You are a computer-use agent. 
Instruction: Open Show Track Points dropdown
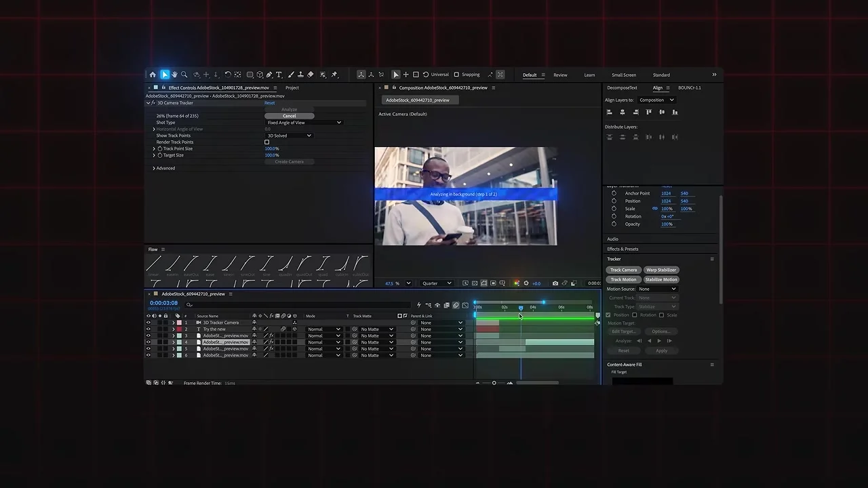click(x=288, y=136)
